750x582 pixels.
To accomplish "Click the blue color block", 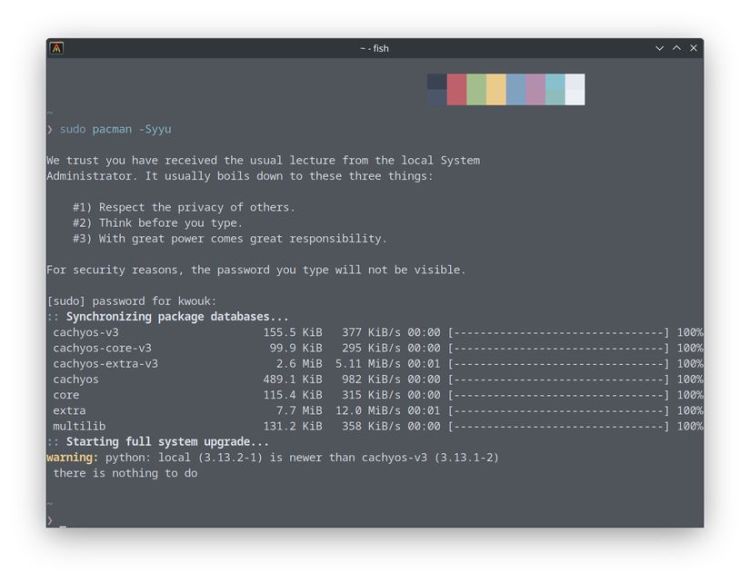I will point(516,89).
